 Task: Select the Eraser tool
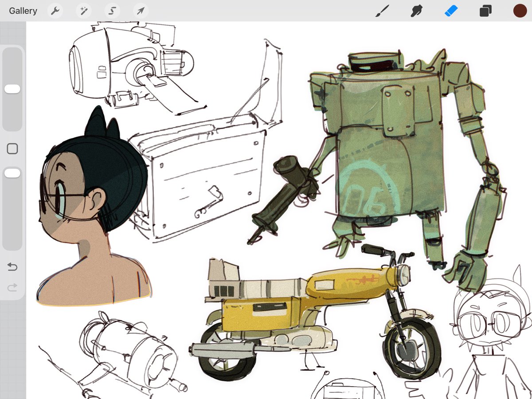point(451,11)
